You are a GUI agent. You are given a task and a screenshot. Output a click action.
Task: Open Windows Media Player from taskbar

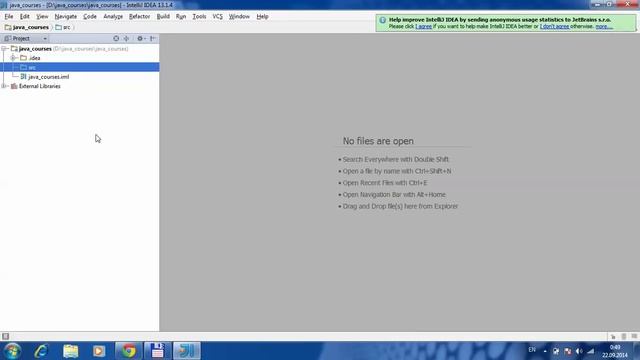pyautogui.click(x=99, y=351)
